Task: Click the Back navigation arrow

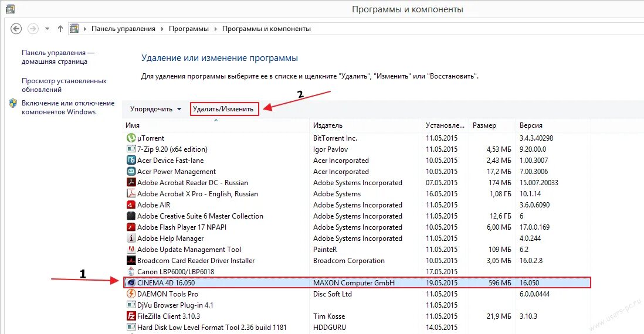Action: [16, 29]
